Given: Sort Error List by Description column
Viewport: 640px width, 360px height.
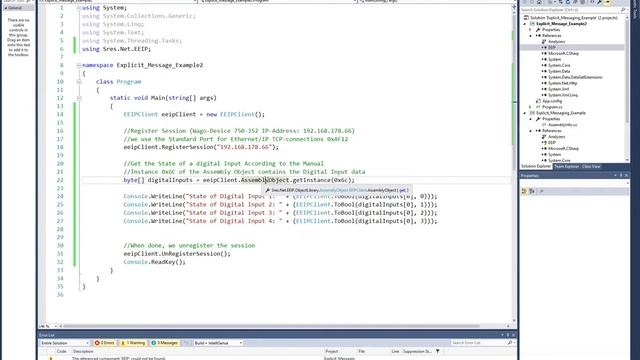Looking at the screenshot, I should 83,351.
